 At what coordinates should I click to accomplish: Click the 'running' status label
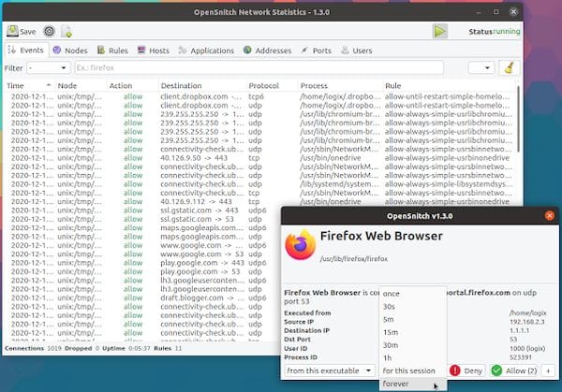coord(507,32)
